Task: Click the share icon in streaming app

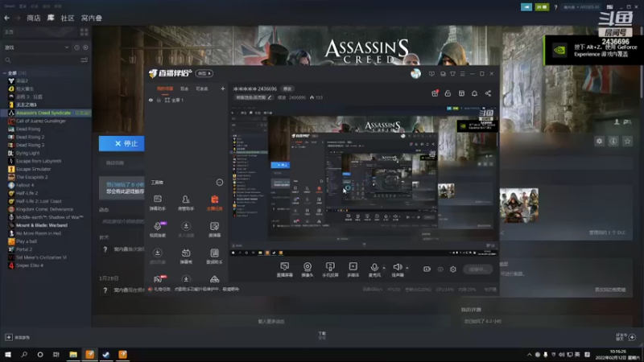Action: 488,93
